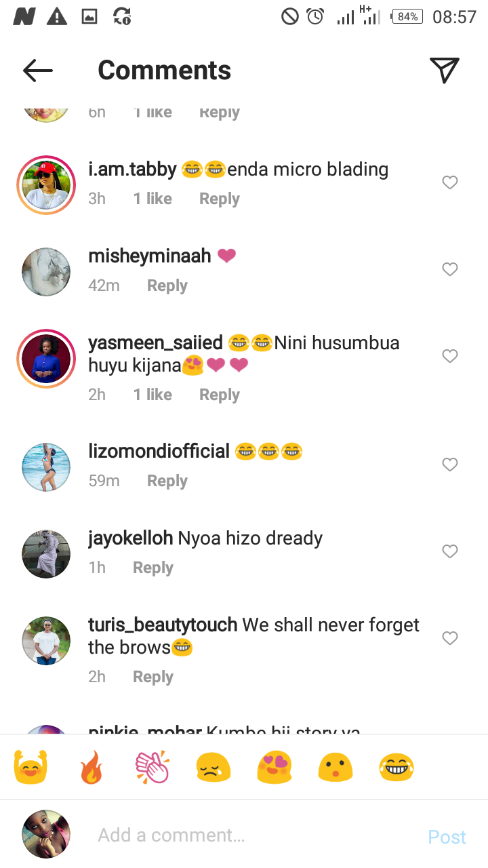
Task: Reply to lizomondiofficial's comment
Action: (x=167, y=481)
